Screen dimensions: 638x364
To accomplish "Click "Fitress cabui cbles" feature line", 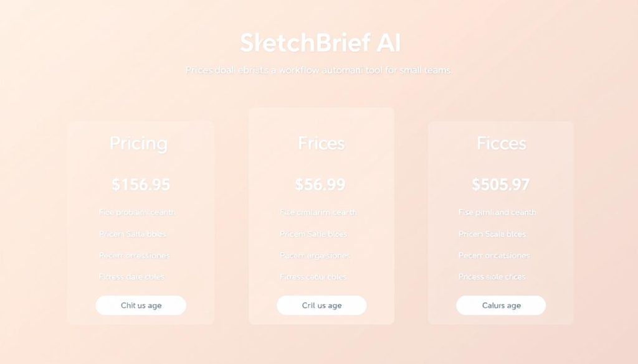I will [x=313, y=276].
